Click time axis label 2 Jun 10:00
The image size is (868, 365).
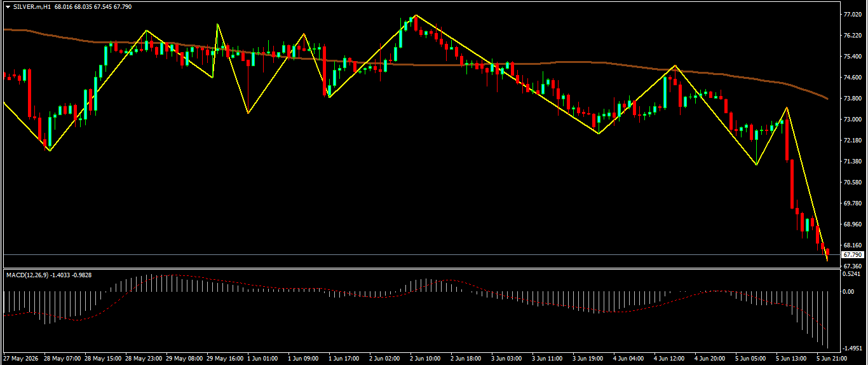coord(425,359)
